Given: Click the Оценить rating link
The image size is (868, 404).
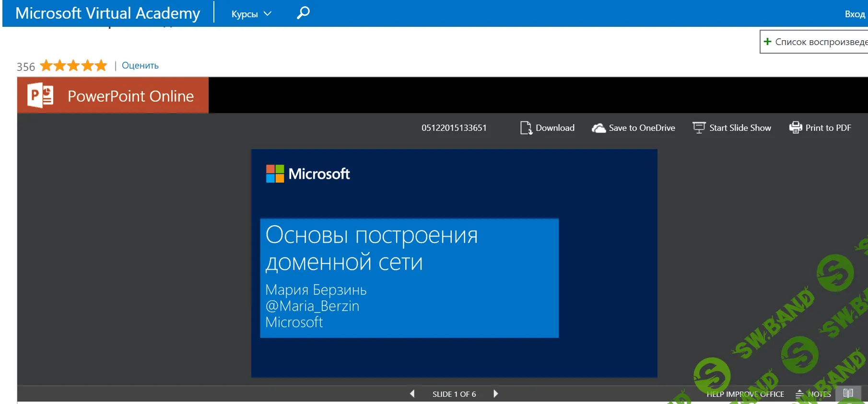Looking at the screenshot, I should 140,66.
